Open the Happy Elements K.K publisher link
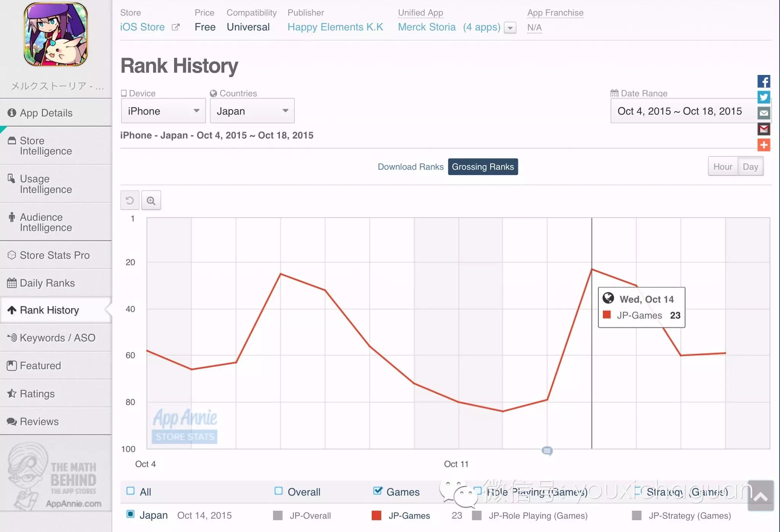This screenshot has height=532, width=780. pos(335,27)
